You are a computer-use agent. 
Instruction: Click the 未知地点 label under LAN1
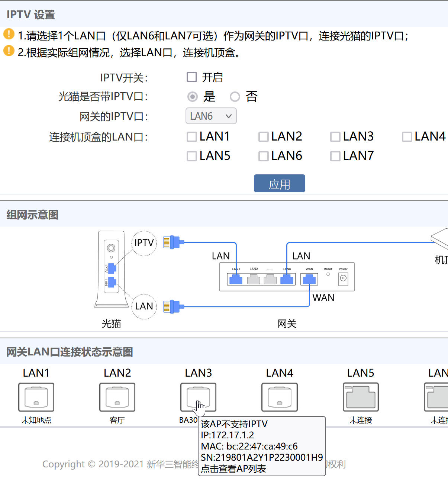[36, 420]
